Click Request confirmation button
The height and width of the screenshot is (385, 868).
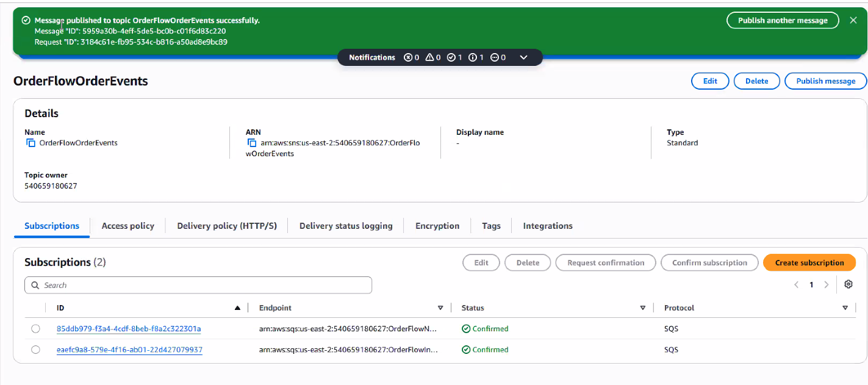[606, 263]
